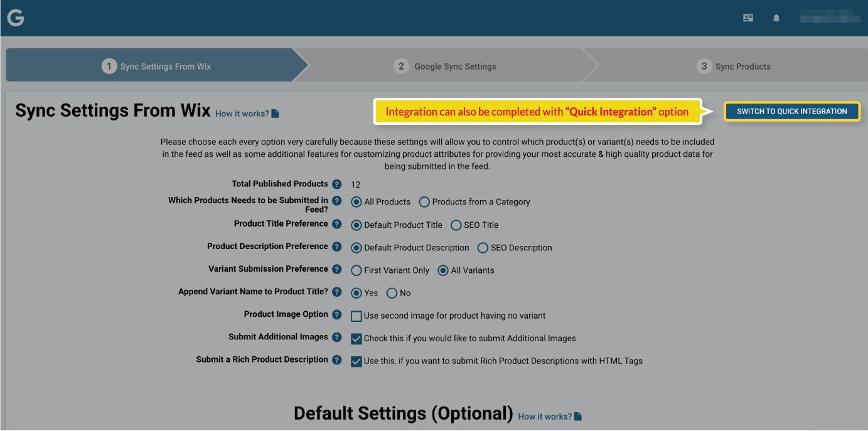
Task: Open How it works next to Default Settings
Action: coord(550,417)
